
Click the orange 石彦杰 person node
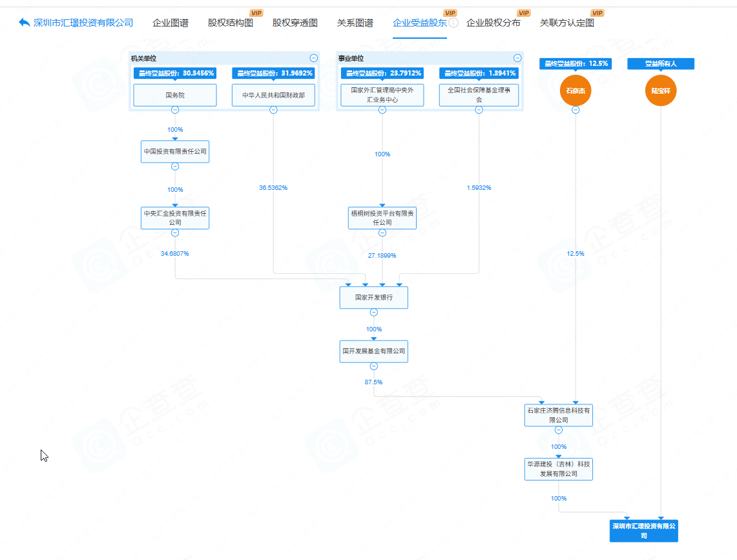576,90
